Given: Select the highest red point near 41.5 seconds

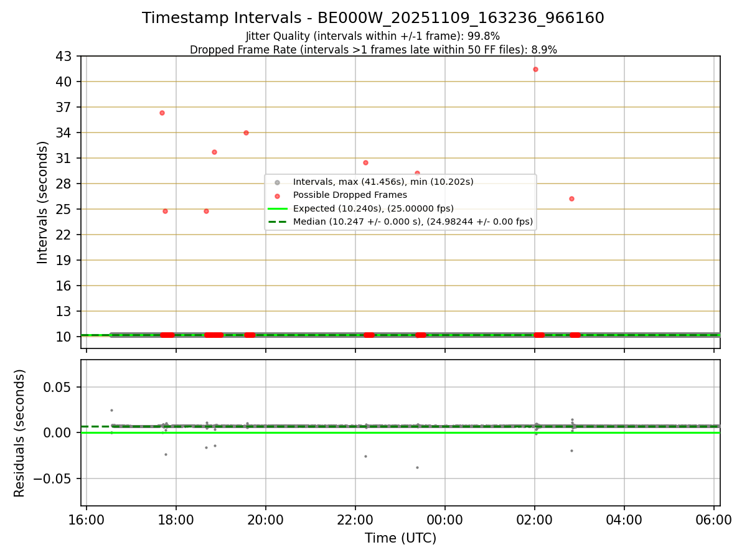Looking at the screenshot, I should [x=535, y=69].
